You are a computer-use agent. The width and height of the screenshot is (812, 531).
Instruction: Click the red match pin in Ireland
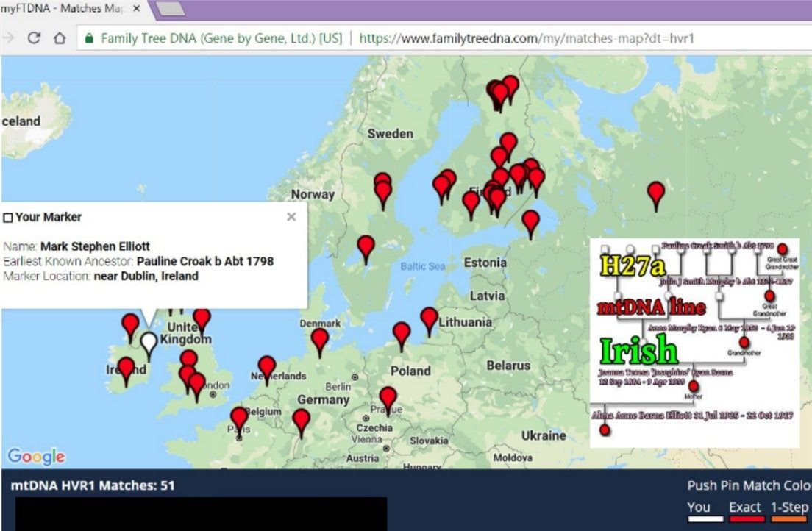(127, 368)
